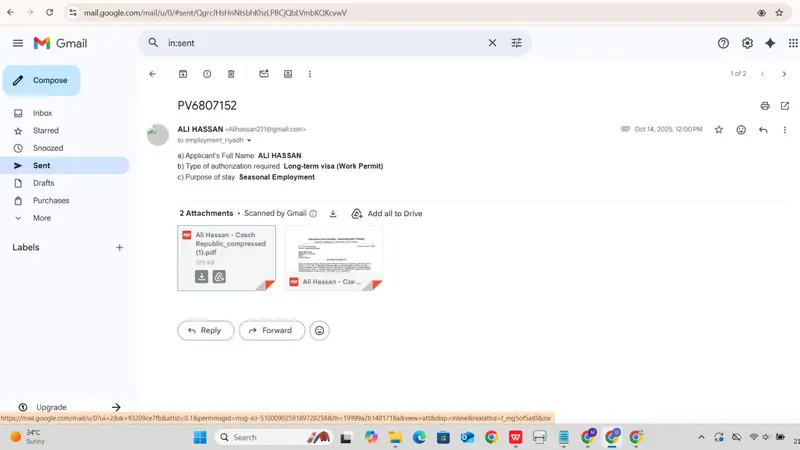The image size is (800, 450).
Task: Delete this email with trash icon
Action: click(x=231, y=74)
